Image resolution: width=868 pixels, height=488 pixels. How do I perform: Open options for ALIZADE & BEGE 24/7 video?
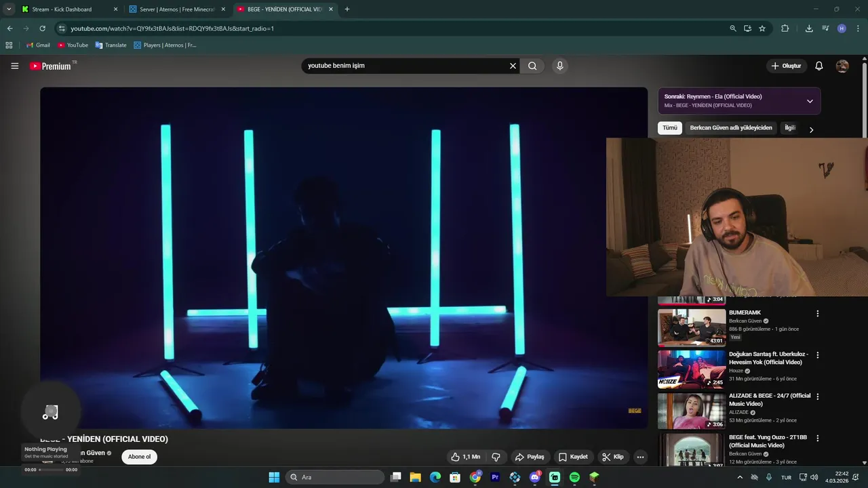[x=817, y=396]
